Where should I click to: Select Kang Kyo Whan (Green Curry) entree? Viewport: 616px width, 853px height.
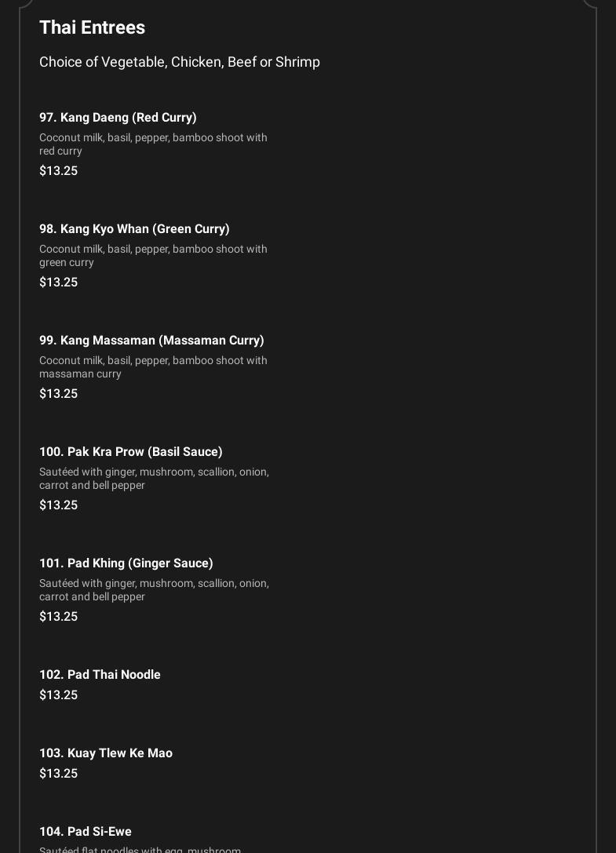tap(134, 229)
